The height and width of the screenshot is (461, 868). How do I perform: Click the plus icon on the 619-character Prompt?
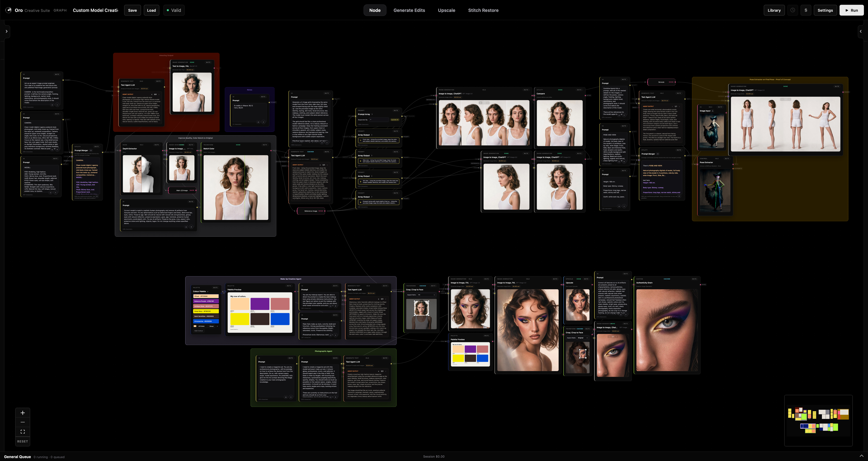[x=626, y=314]
